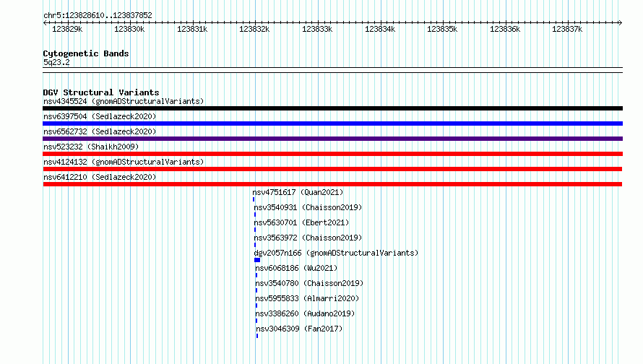Select the red nsv523232 variant bar
The image size is (643, 364).
pos(332,154)
